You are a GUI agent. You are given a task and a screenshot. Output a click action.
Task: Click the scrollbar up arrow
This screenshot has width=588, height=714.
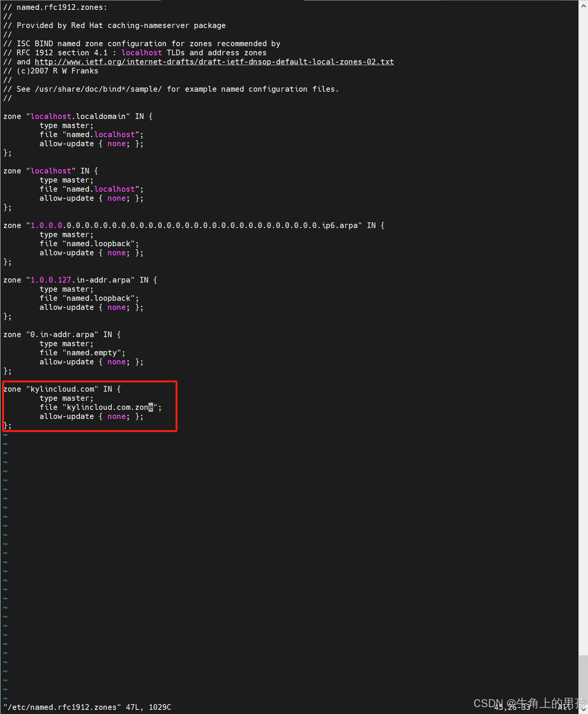[x=583, y=5]
